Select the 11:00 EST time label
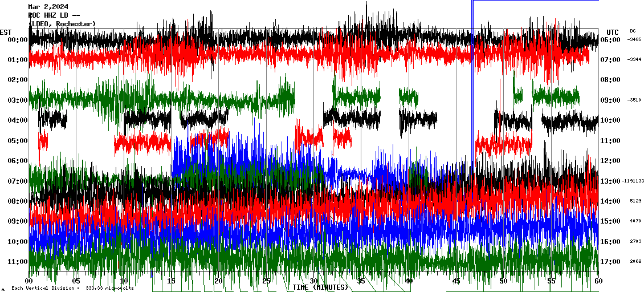Screen dimensions: 644x296 pos(18,262)
